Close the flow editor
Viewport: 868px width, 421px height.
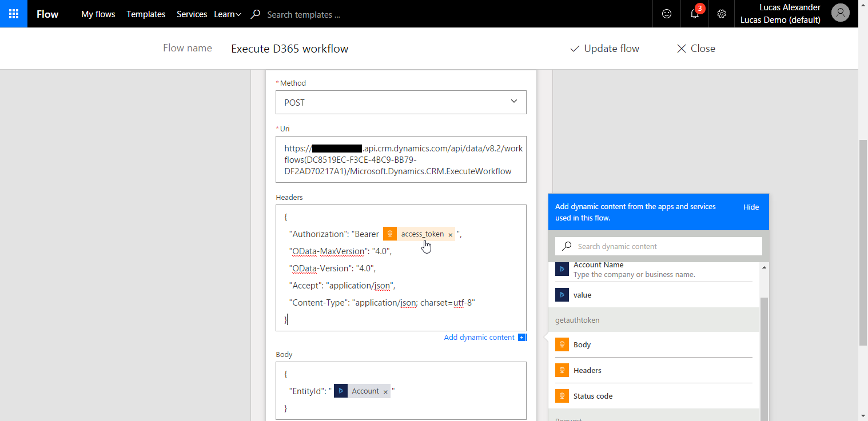click(x=696, y=49)
